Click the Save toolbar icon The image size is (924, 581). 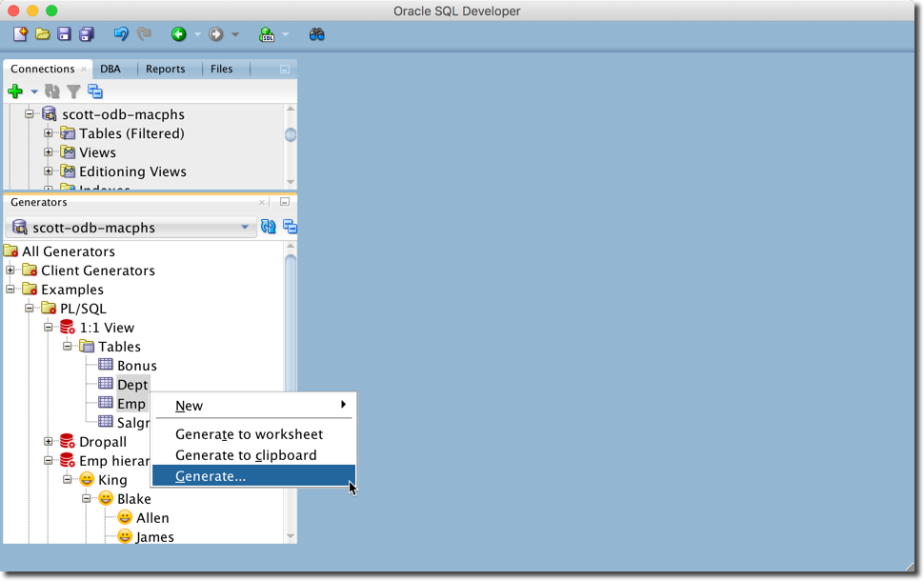point(64,34)
